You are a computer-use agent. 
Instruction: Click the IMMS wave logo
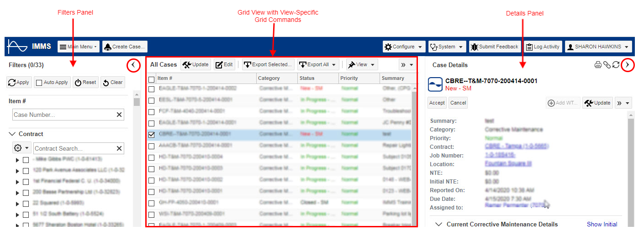tap(17, 46)
